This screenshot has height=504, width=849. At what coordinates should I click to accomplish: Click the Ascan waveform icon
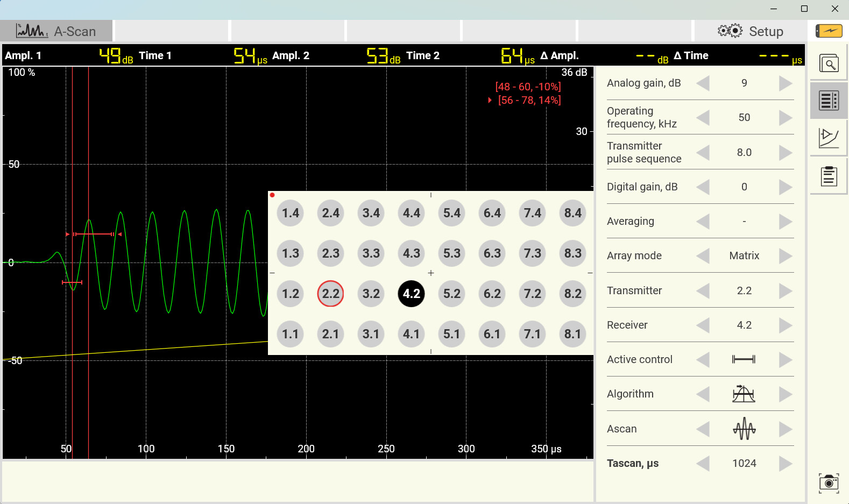click(x=744, y=429)
